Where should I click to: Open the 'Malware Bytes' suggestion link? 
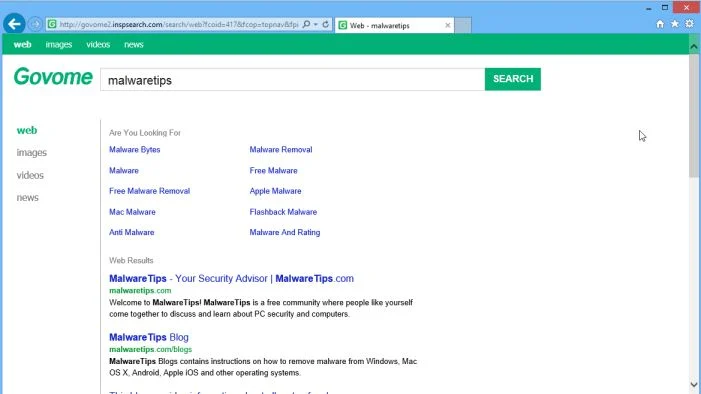[x=135, y=150]
